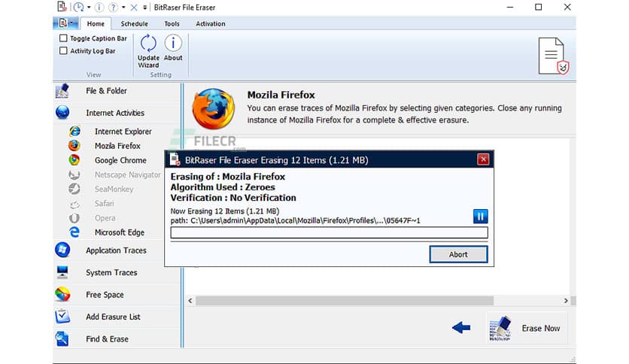Switch to the Home ribbon tab
The width and height of the screenshot is (629, 364).
click(96, 23)
